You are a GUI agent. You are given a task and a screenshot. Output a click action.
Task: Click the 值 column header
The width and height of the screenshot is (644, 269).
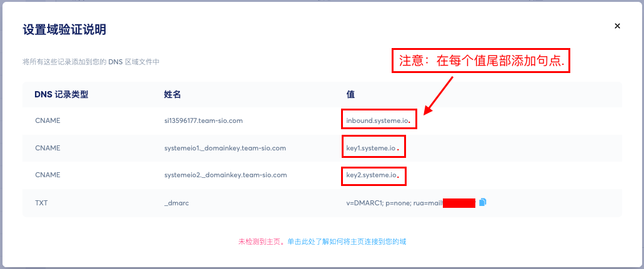coord(351,94)
